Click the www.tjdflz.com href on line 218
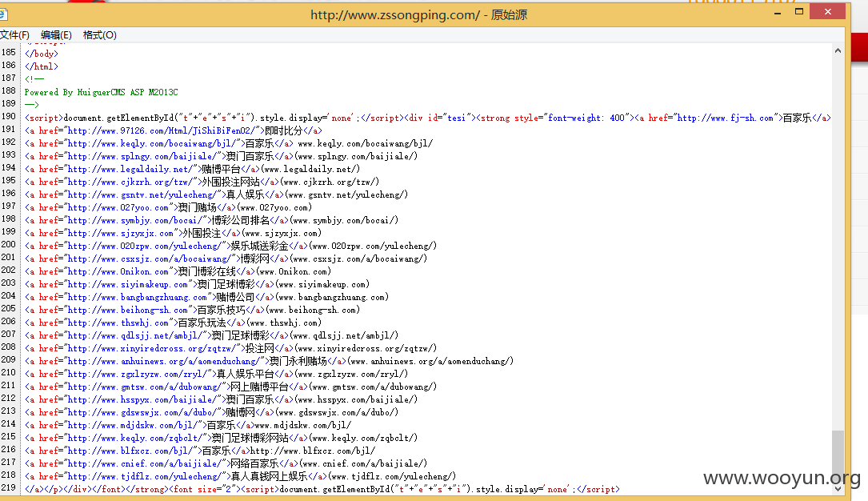 click(143, 476)
